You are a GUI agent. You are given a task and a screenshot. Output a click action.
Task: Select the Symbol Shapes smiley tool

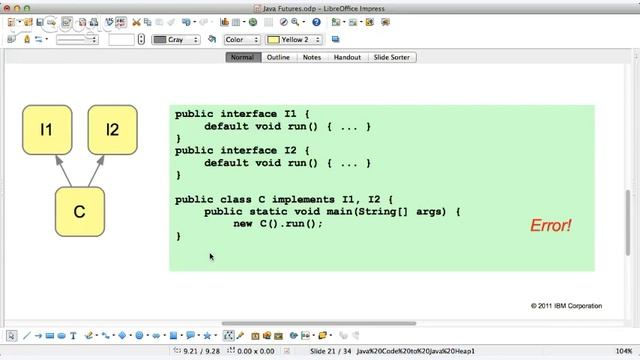click(139, 336)
